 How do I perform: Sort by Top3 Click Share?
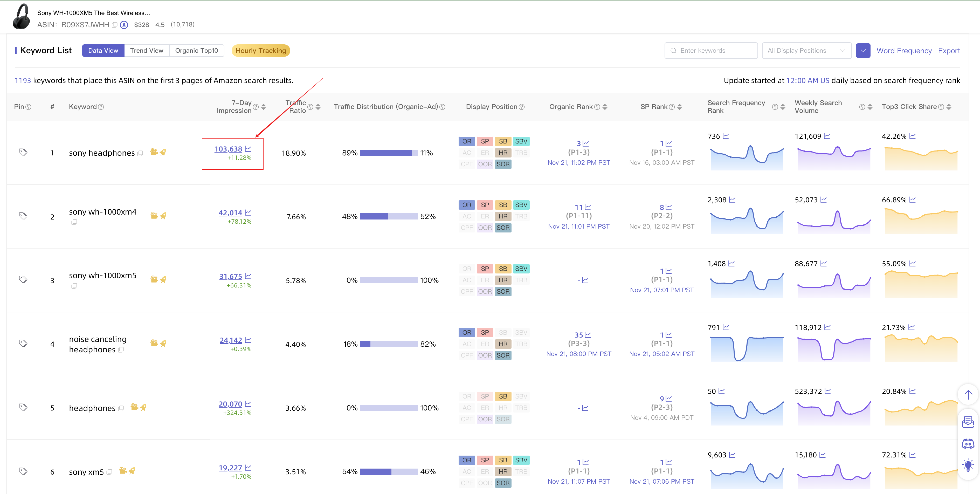(x=948, y=107)
